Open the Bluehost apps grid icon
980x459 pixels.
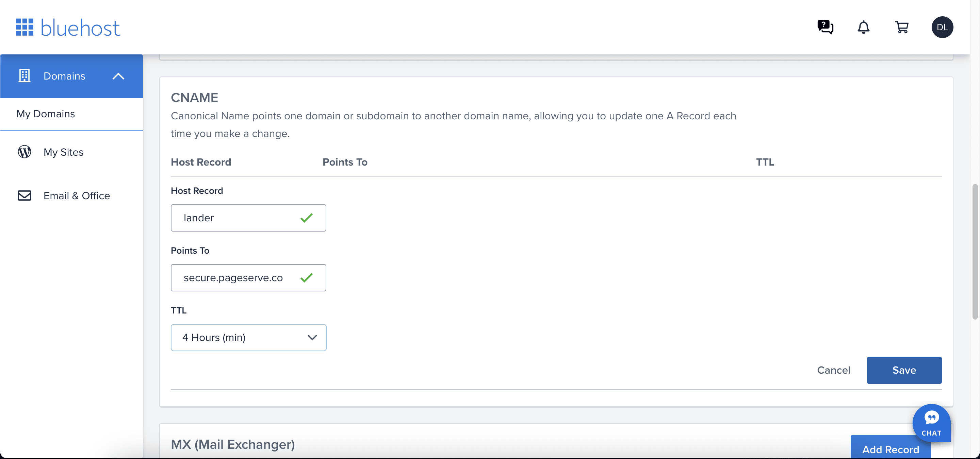coord(25,27)
